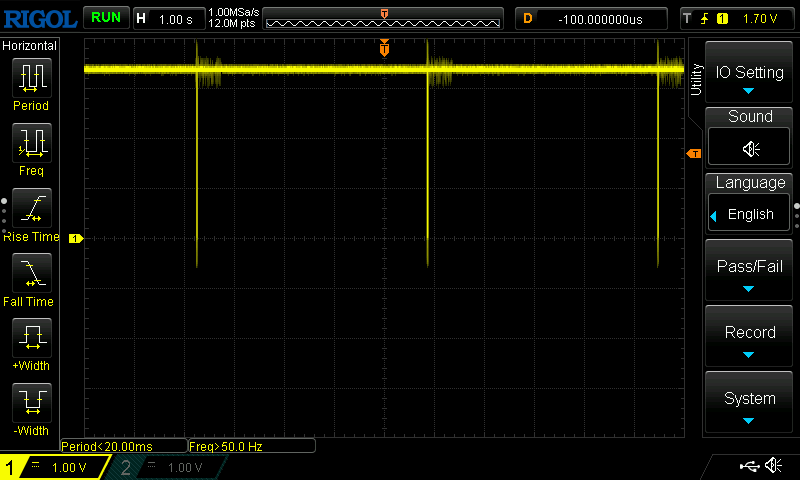Select the -Width measurement icon

pos(32,402)
